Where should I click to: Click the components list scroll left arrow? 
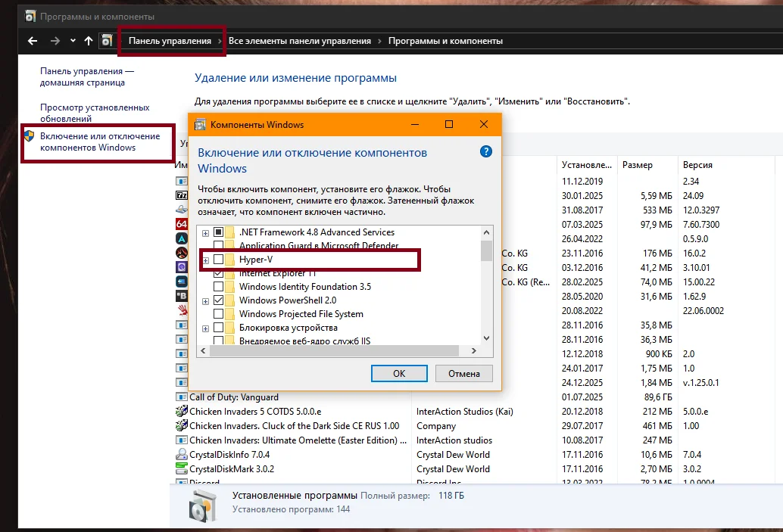click(203, 351)
